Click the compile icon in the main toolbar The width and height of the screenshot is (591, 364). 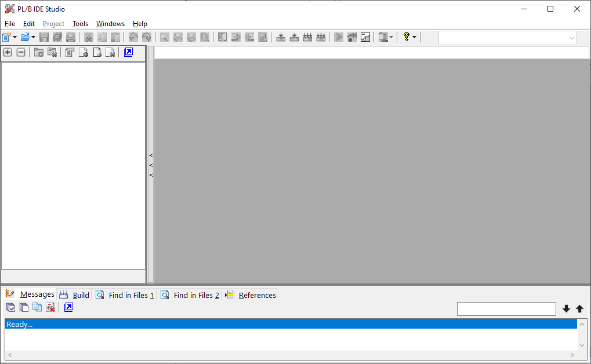281,37
